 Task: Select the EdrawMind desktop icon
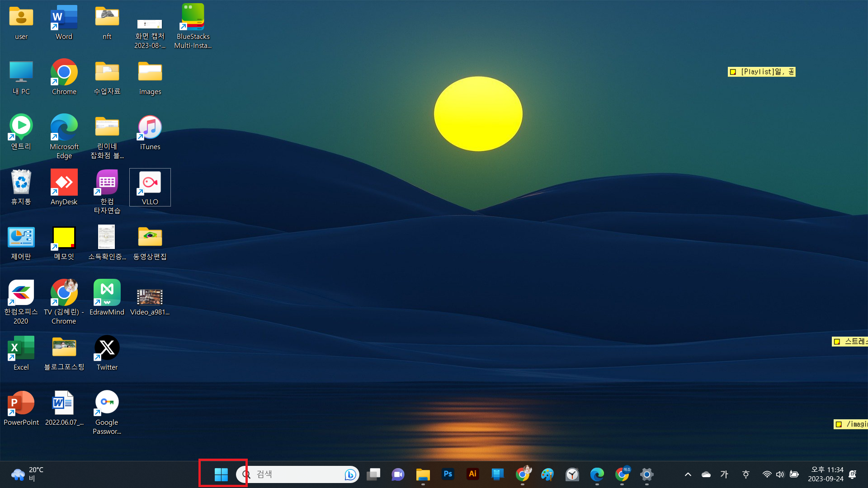[107, 293]
